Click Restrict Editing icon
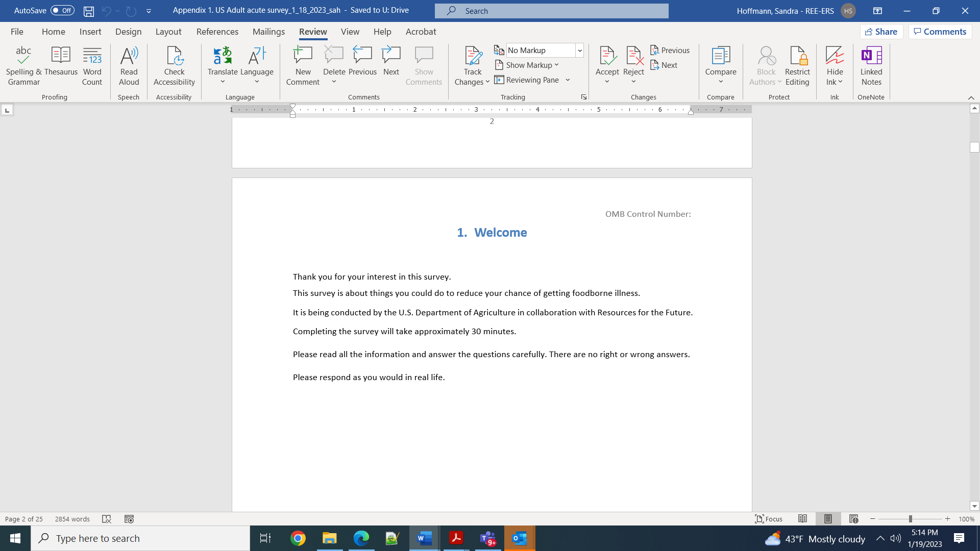The image size is (980, 551). tap(797, 56)
